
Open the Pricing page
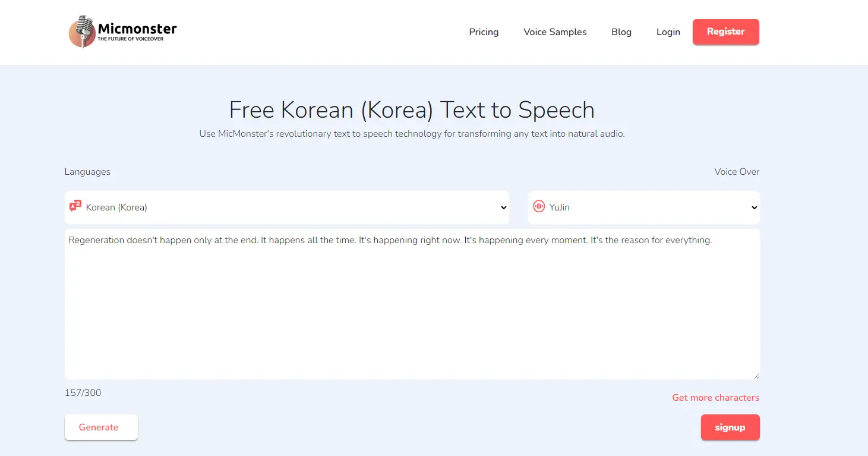coord(484,32)
